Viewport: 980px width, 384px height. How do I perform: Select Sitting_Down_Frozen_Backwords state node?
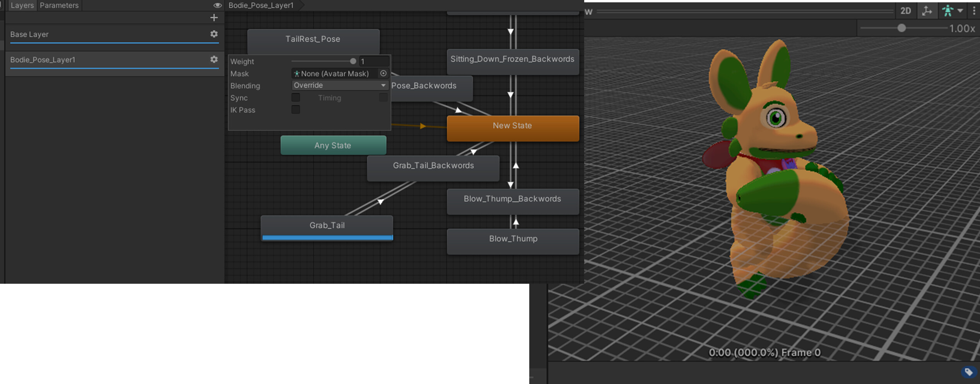pos(513,62)
